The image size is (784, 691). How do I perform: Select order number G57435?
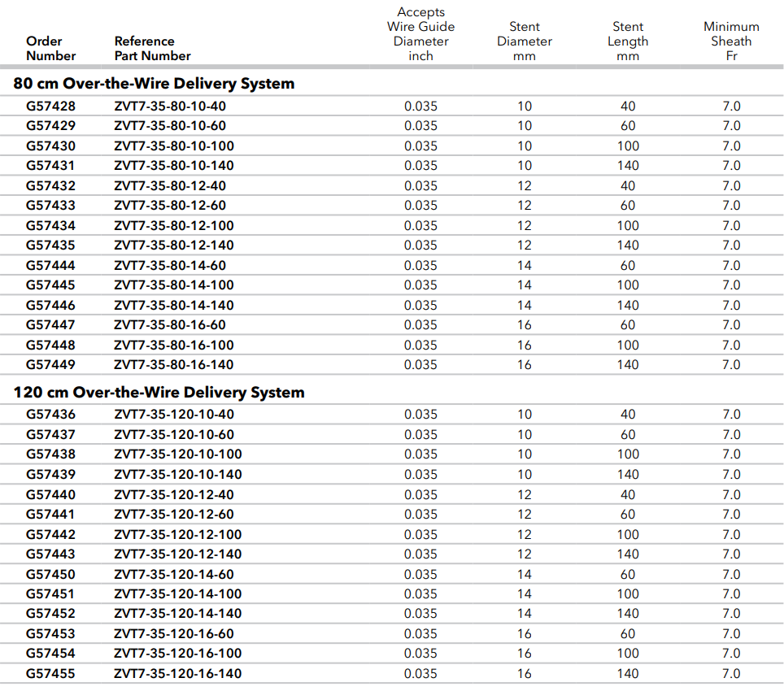click(50, 246)
